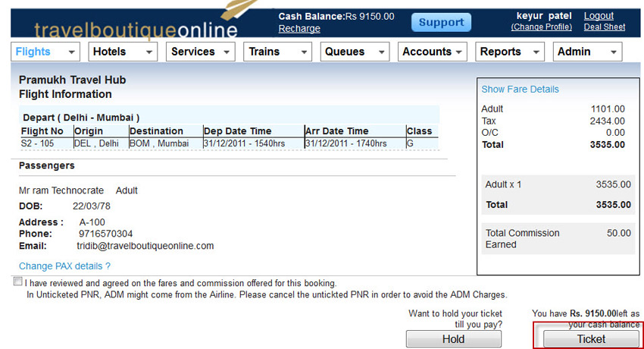The image size is (644, 349).
Task: Click the blue Support button
Action: coord(441,22)
